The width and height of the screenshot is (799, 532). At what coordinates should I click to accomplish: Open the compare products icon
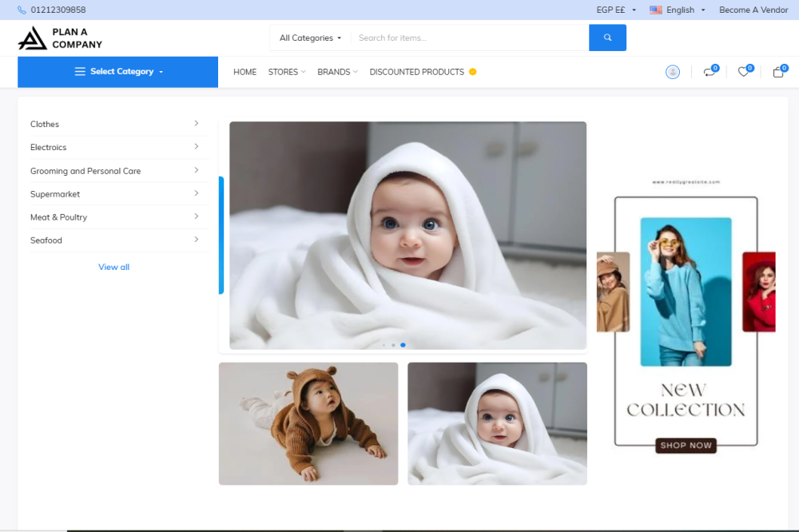tap(710, 72)
